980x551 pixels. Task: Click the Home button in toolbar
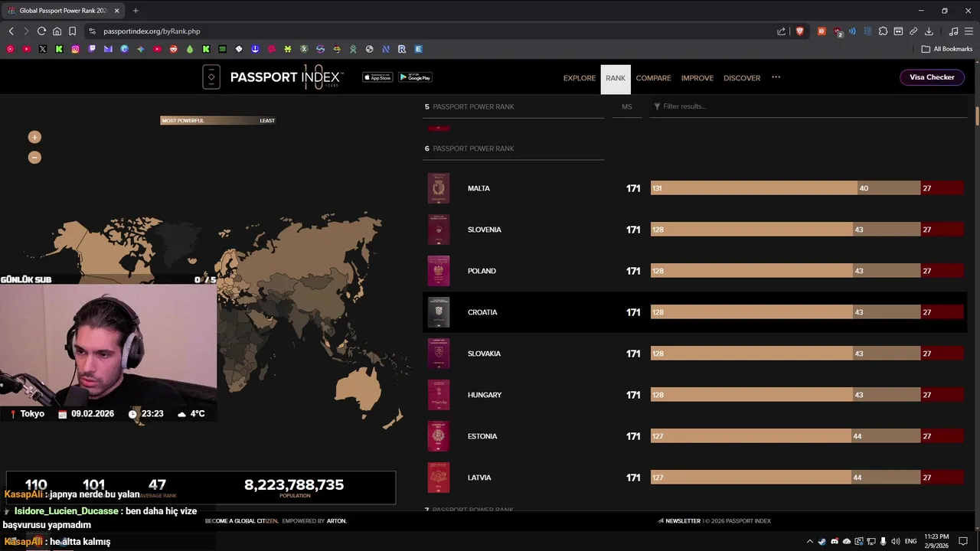coord(57,31)
